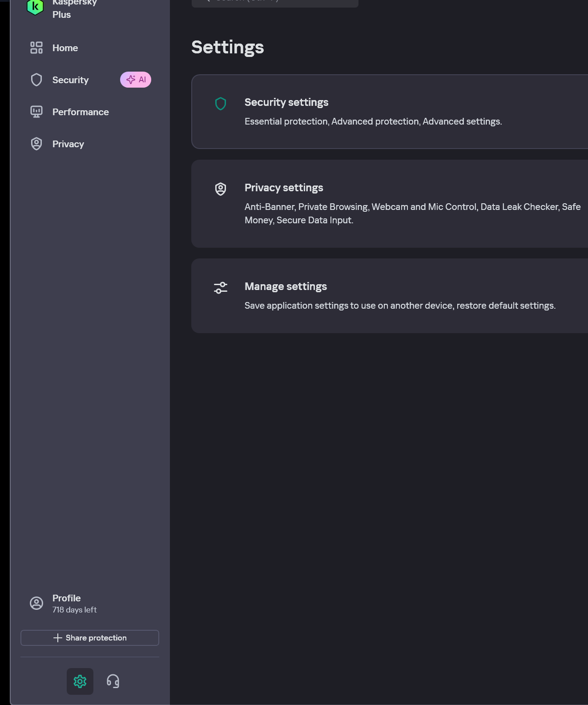Open support with the headset icon
Screen dimensions: 588x705
(113, 681)
